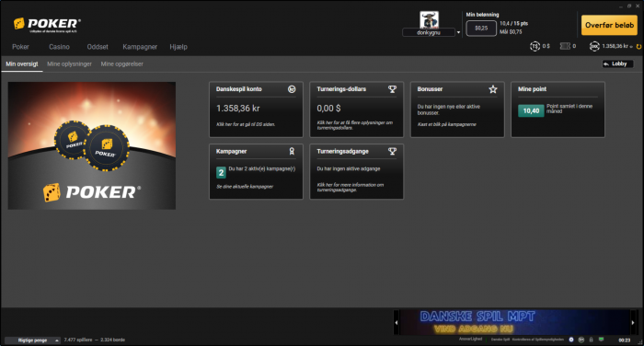
Task: Click 'Du har ingen aktive adgange' text
Action: coord(349,169)
